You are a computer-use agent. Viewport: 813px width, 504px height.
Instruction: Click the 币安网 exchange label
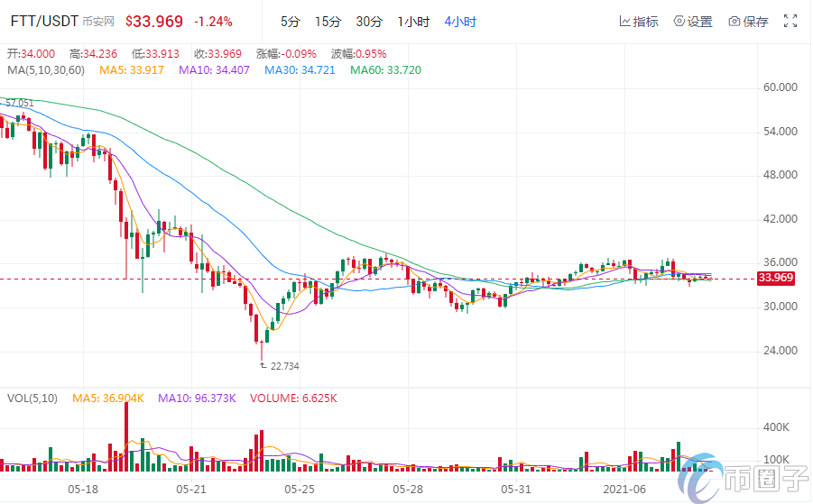pyautogui.click(x=99, y=22)
